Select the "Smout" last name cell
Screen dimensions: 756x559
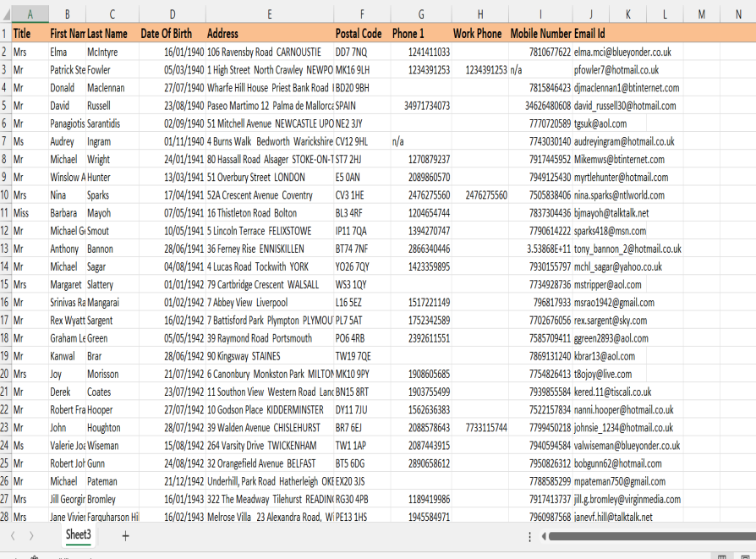coord(112,231)
